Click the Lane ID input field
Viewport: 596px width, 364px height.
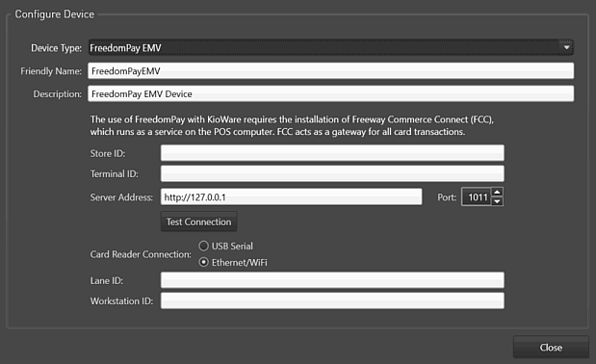(332, 280)
